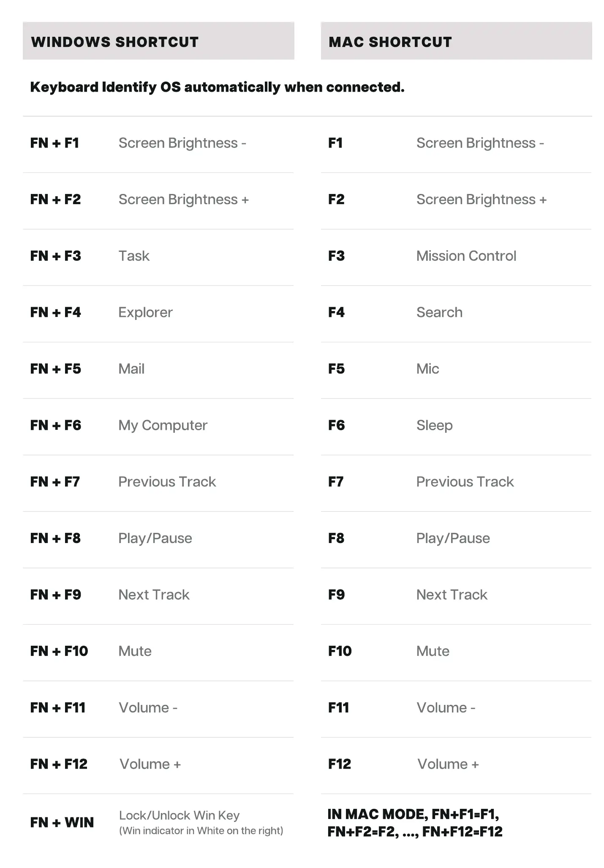Click the FN + F10 key label
The width and height of the screenshot is (604, 868).
click(59, 651)
